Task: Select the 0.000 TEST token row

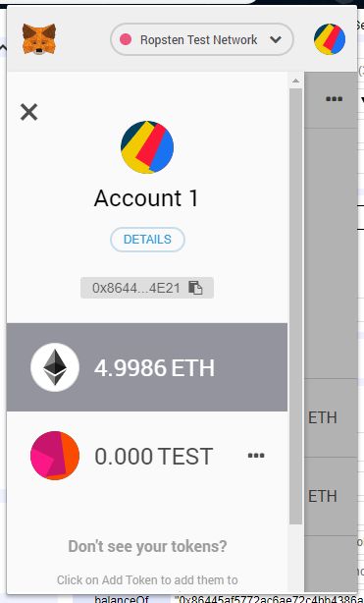Action: tap(147, 456)
